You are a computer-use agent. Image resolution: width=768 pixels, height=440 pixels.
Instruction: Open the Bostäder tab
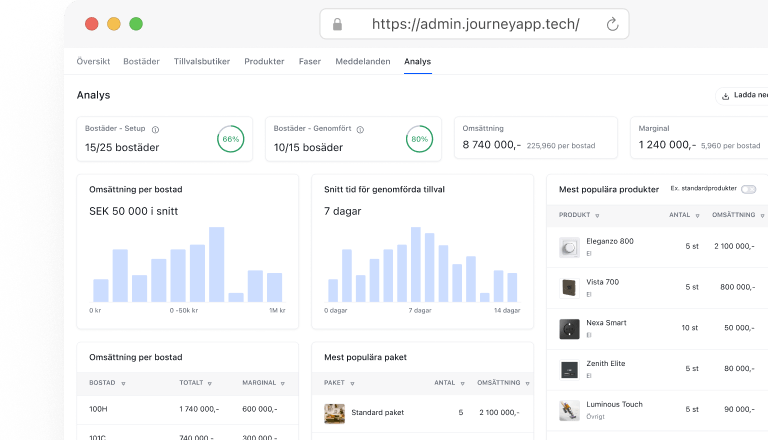(x=141, y=62)
